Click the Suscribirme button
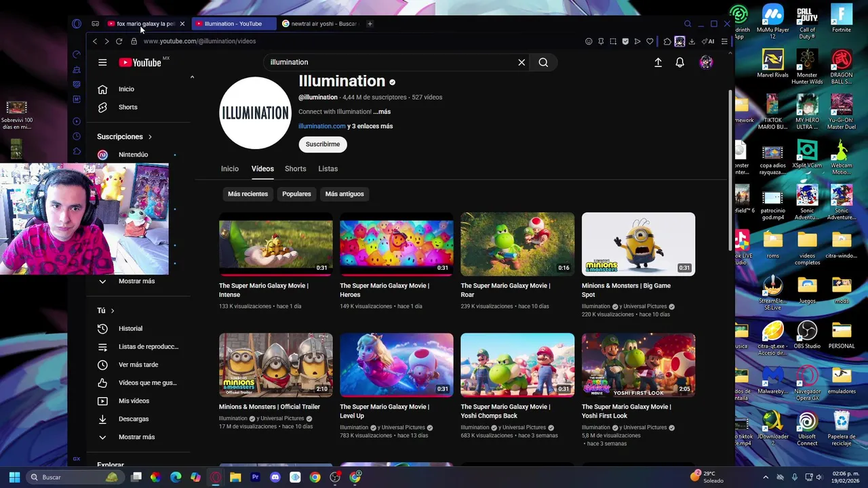The width and height of the screenshot is (868, 488). pos(323,144)
